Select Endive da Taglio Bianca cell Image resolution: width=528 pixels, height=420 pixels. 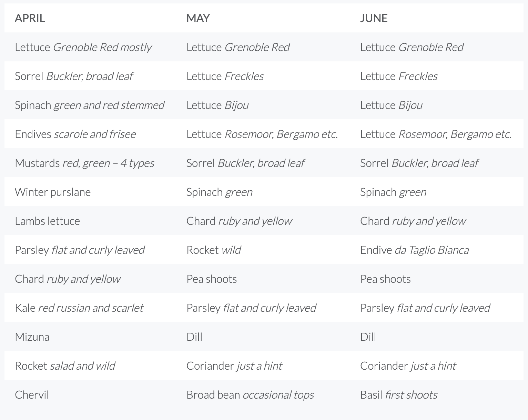[x=414, y=250]
